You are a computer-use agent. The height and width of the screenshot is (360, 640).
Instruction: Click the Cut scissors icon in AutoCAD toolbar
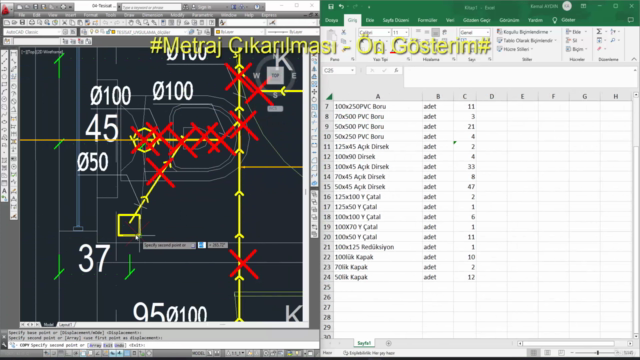coord(64,23)
